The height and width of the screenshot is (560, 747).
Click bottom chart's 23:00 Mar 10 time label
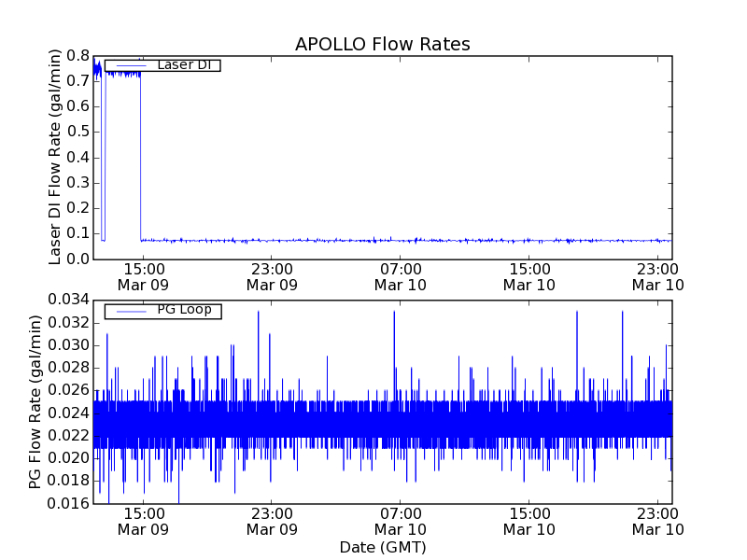click(x=658, y=521)
